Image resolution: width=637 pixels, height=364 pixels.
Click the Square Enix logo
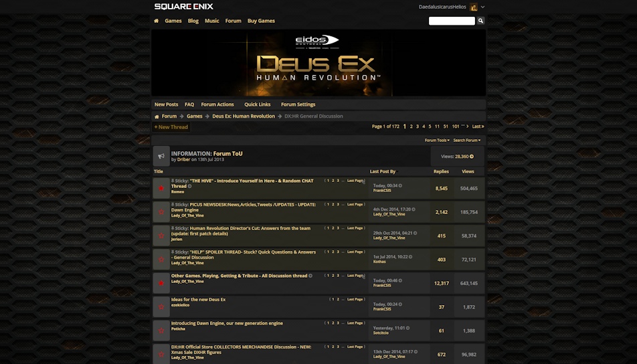[x=183, y=7]
